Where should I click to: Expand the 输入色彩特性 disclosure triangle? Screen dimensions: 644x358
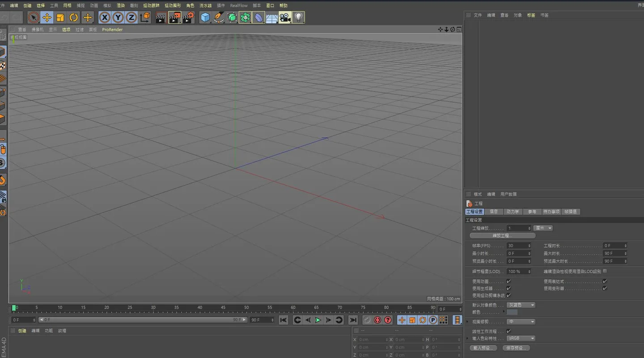pos(468,338)
